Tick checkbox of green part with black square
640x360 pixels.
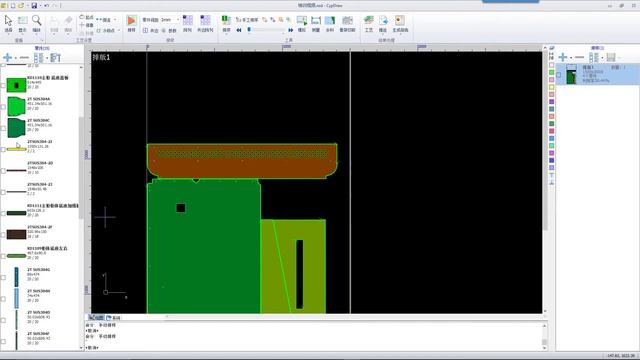[x=3, y=86]
